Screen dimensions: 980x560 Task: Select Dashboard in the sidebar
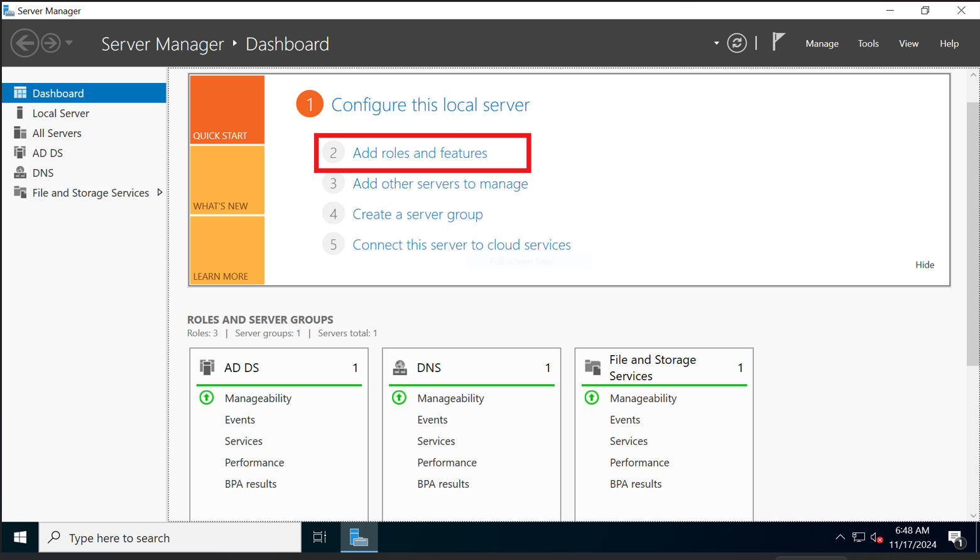tap(84, 93)
